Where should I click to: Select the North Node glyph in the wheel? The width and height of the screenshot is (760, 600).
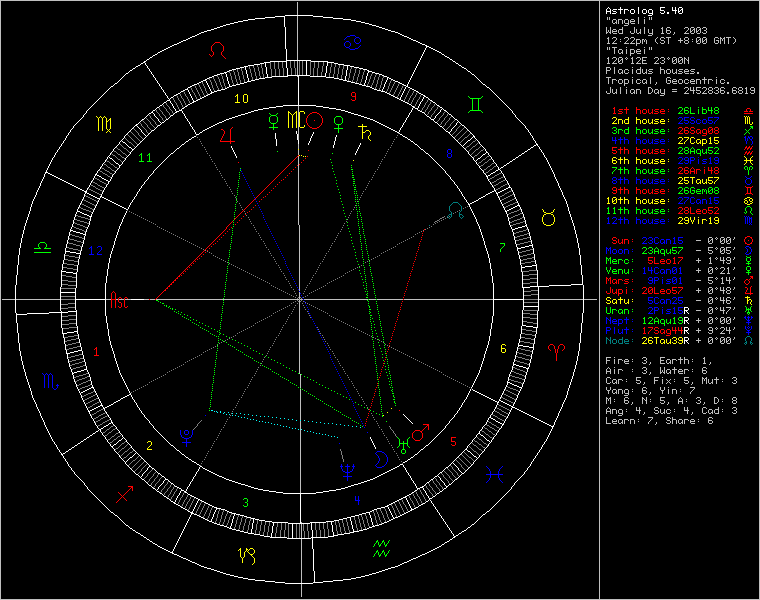click(x=456, y=208)
